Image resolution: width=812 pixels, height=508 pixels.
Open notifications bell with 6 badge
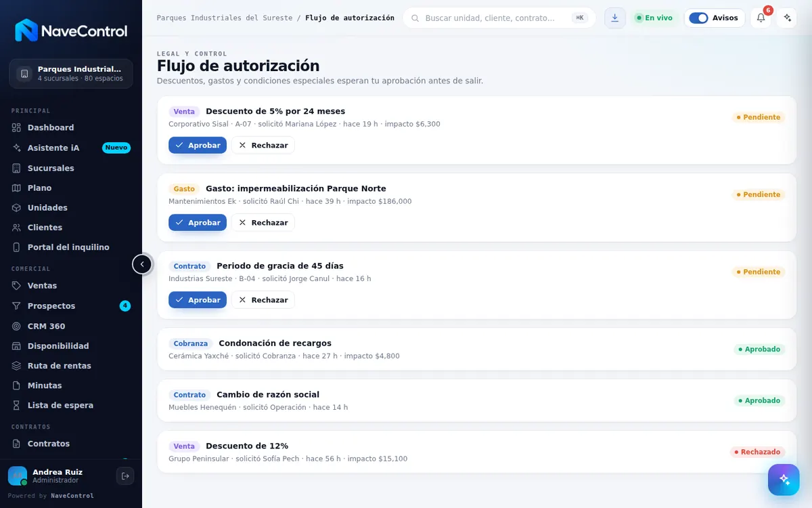761,18
